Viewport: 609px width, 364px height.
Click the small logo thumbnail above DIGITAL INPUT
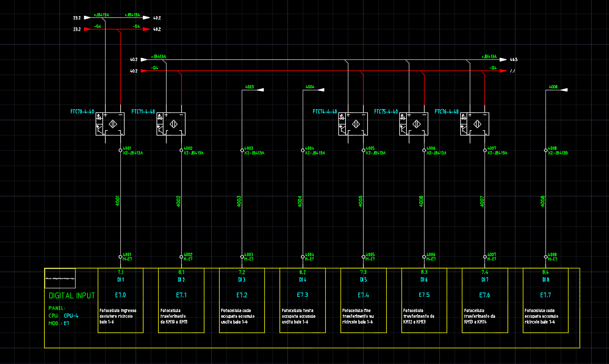60,278
